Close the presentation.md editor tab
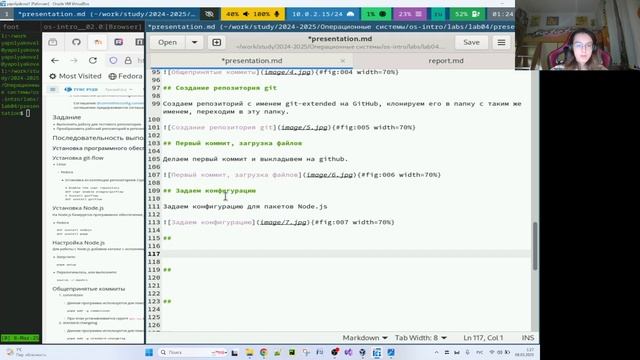 click(342, 61)
